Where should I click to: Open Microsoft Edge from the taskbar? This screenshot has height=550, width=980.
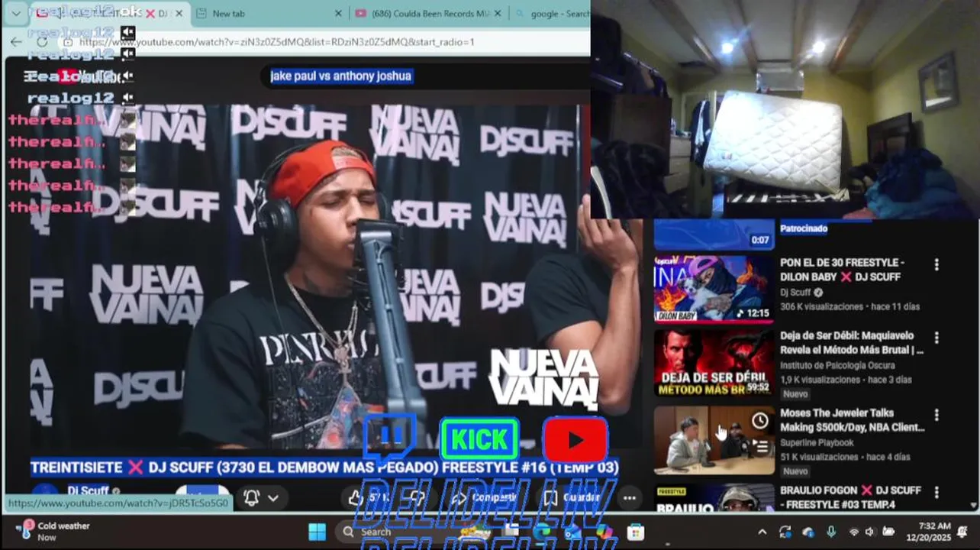click(x=541, y=532)
